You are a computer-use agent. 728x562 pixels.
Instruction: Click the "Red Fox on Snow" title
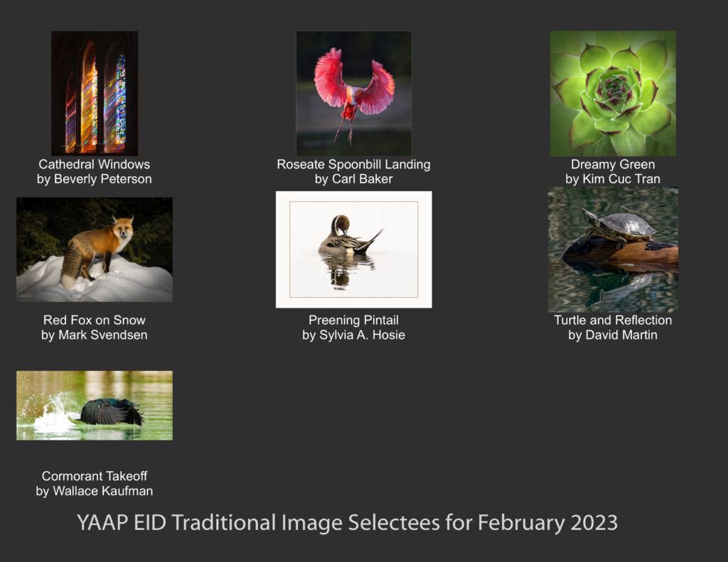pos(95,320)
